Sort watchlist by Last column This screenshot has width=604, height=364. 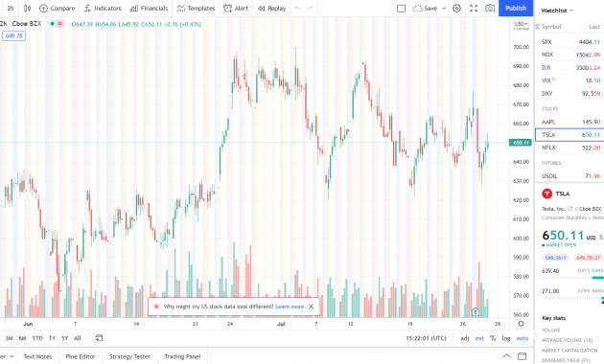(x=594, y=27)
